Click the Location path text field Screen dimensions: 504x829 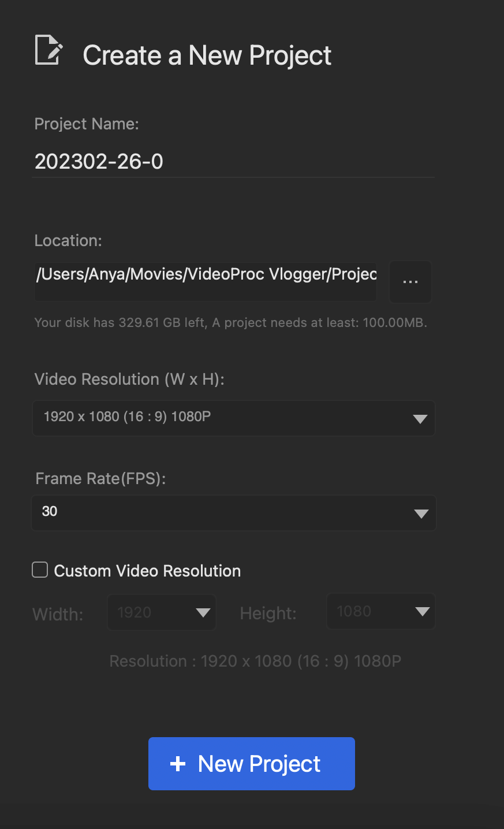pos(206,275)
